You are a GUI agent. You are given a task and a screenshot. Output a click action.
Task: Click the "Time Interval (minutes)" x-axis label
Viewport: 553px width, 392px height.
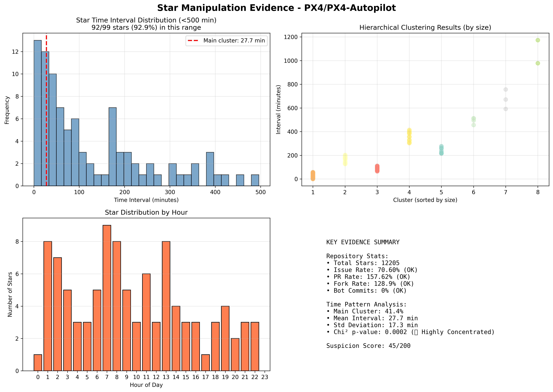click(146, 200)
